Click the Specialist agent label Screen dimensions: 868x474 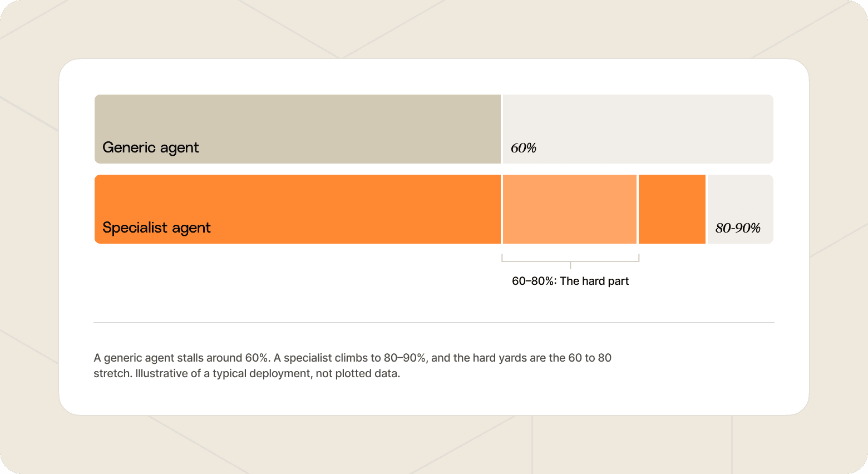[x=156, y=228]
